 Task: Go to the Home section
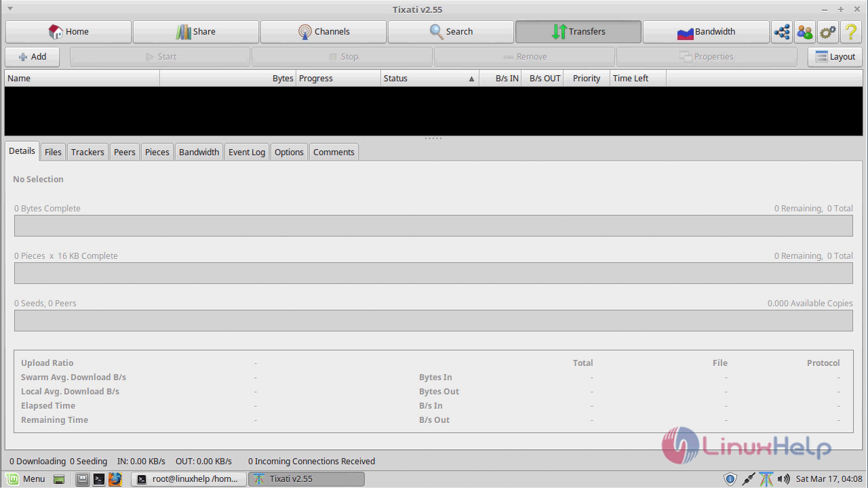point(68,32)
